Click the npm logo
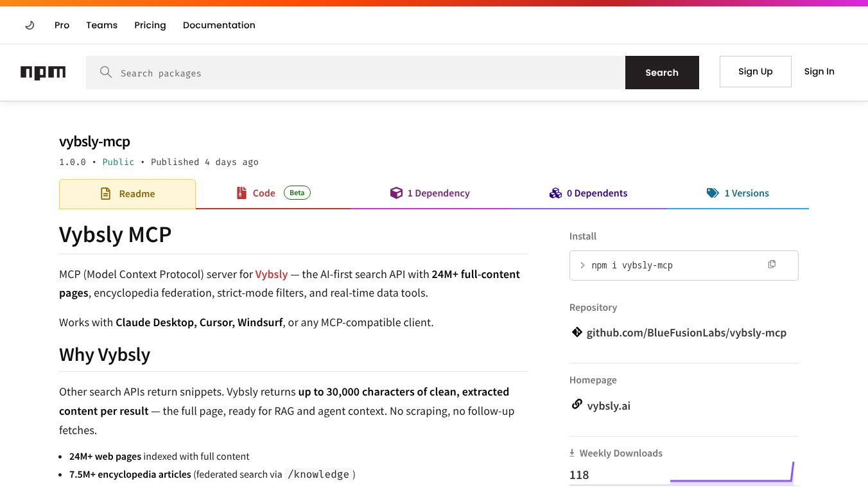The image size is (868, 488). (x=43, y=73)
